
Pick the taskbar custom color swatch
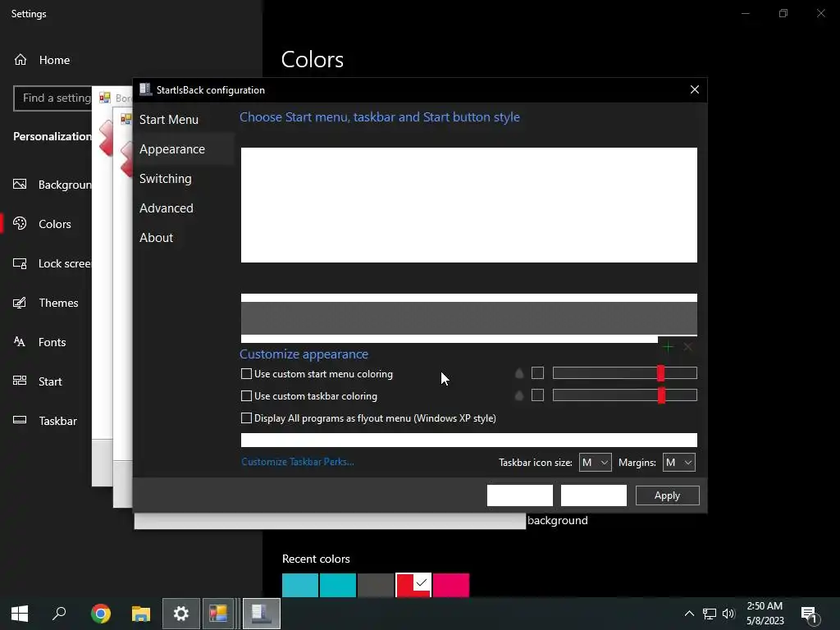click(x=537, y=395)
